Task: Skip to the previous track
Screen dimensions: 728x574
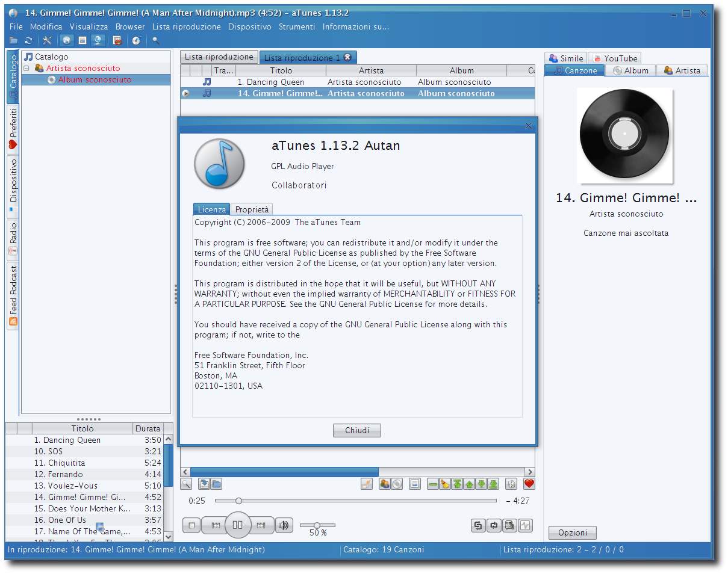Action: point(215,525)
